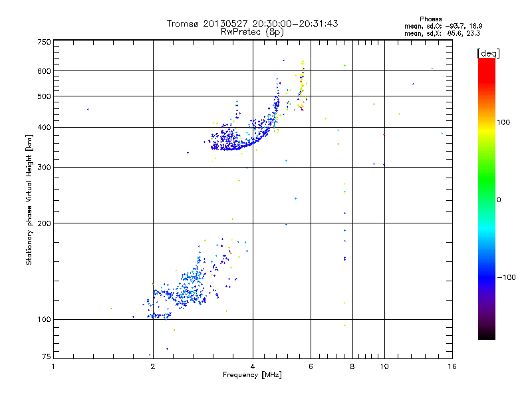The width and height of the screenshot is (532, 399).
Task: Click the y-axis tick label '500'
Action: pyautogui.click(x=44, y=96)
